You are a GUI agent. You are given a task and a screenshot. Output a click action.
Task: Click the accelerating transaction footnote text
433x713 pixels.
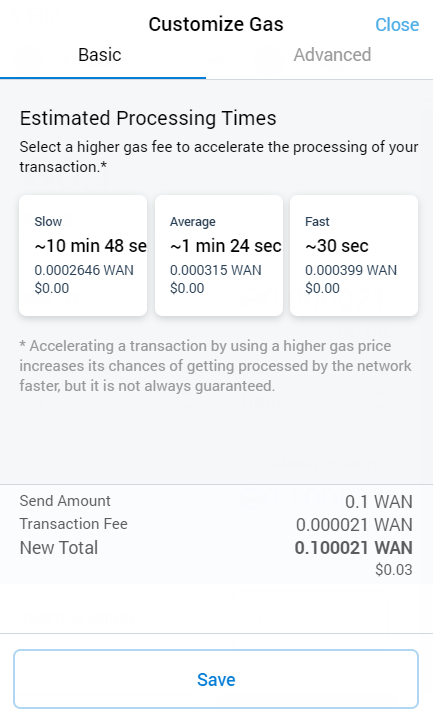[215, 366]
